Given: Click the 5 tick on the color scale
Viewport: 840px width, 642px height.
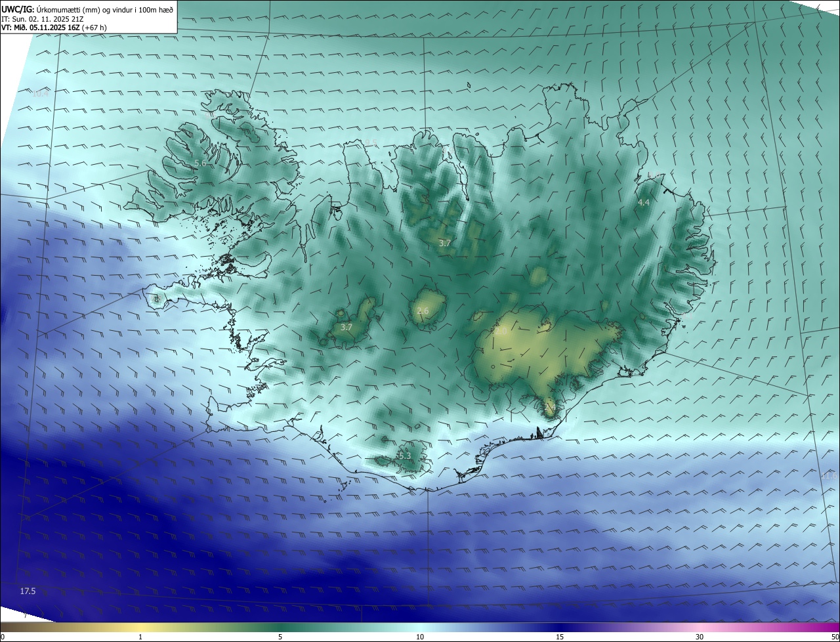Looking at the screenshot, I should [x=280, y=637].
